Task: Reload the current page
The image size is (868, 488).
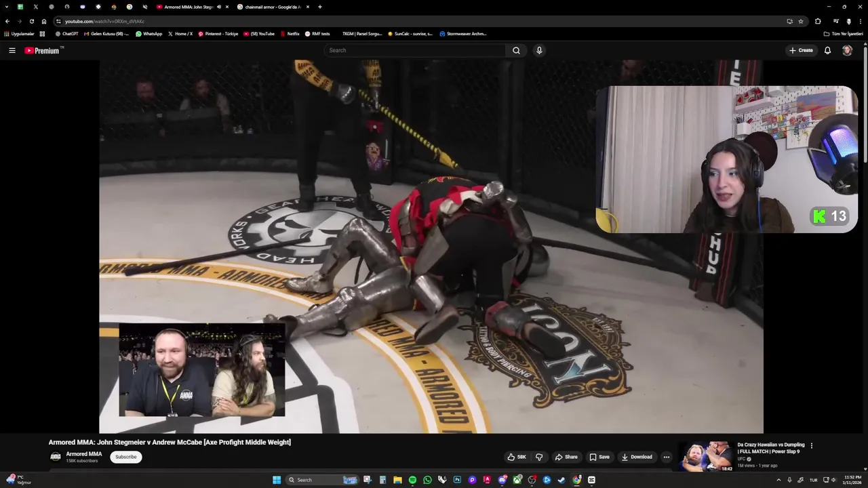Action: (x=31, y=21)
